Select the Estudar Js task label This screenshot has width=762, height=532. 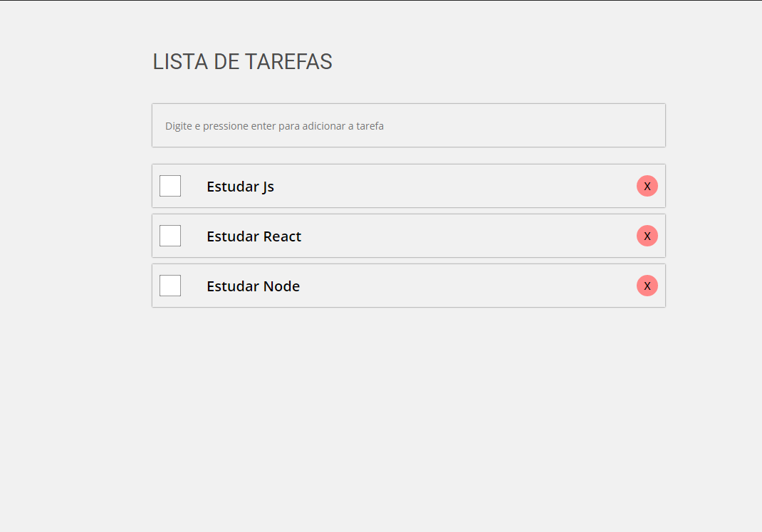(240, 187)
